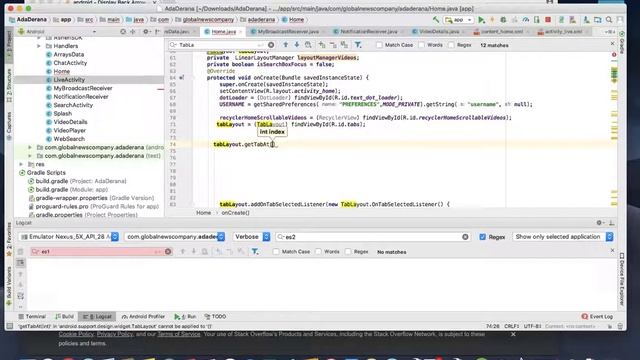Click onCreate() in editor breadcrumb
The height and width of the screenshot is (360, 640).
tap(236, 213)
